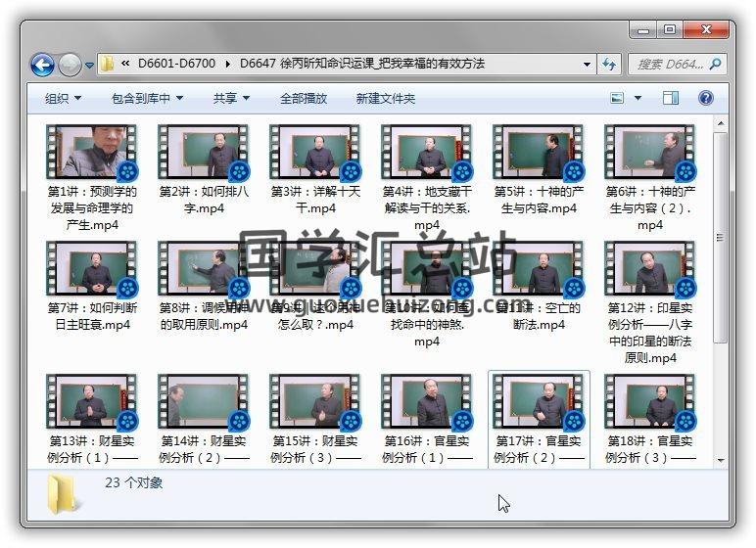
Task: Expand the address bar history dropdown
Action: (587, 65)
